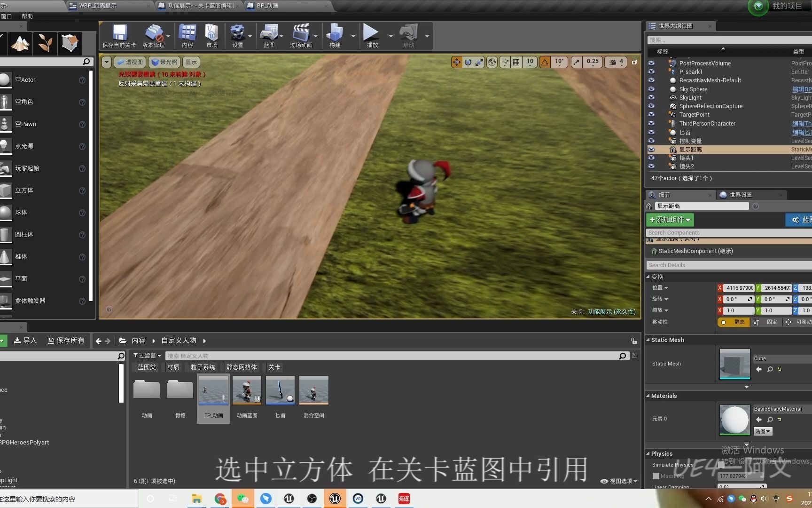Hide the 显示距离 actor in World Outliner

pyautogui.click(x=651, y=149)
